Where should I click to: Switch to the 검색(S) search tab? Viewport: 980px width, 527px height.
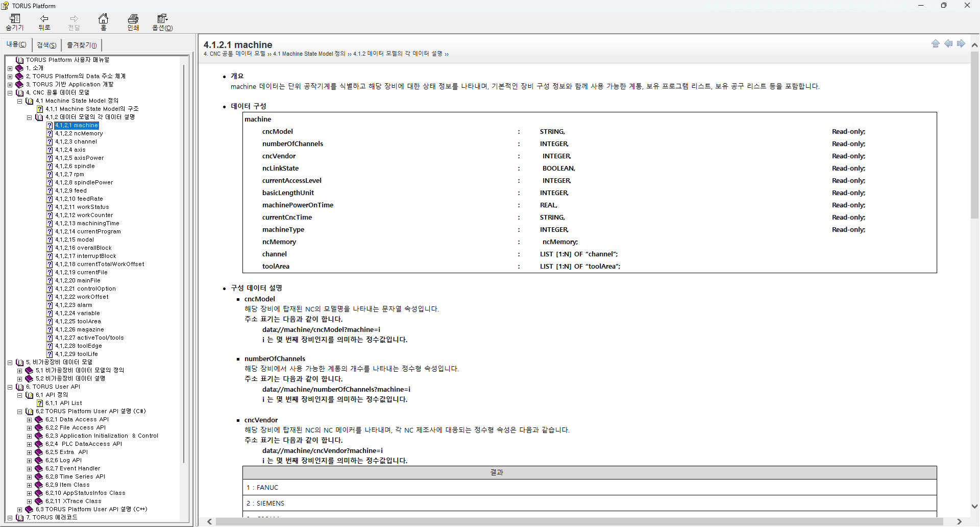(46, 45)
